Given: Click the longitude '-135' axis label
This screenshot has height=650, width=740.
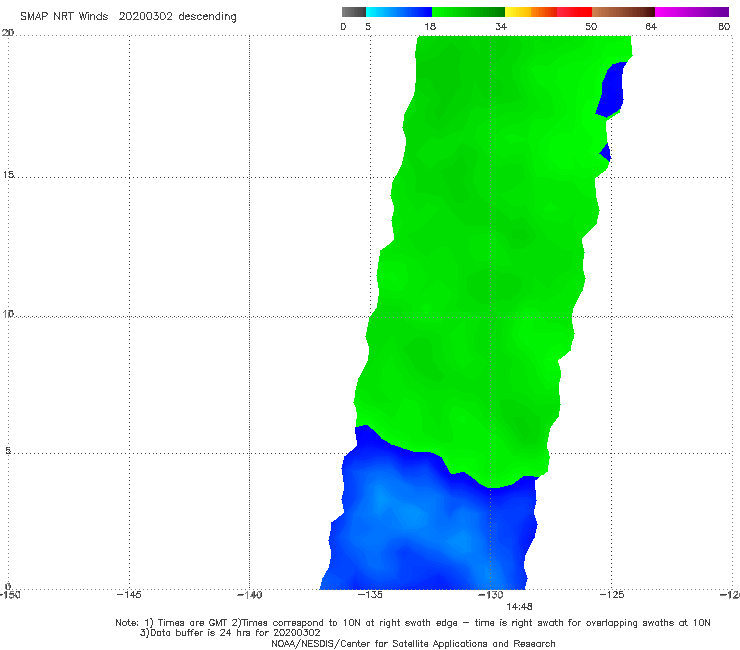Looking at the screenshot, I should coord(370,595).
